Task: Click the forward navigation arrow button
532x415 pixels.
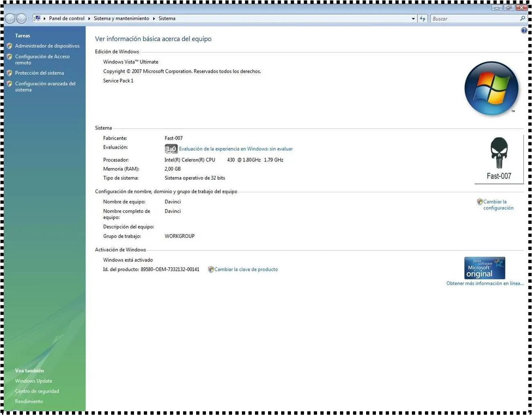Action: point(22,18)
